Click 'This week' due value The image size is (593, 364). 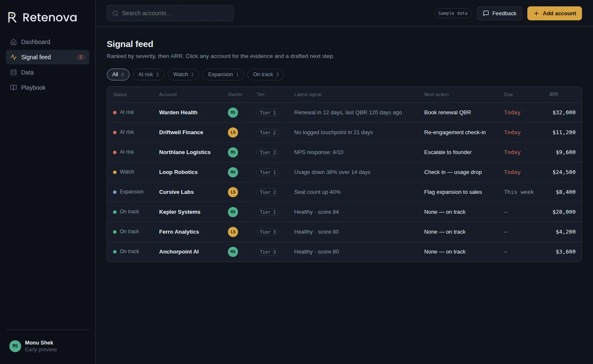[519, 192]
